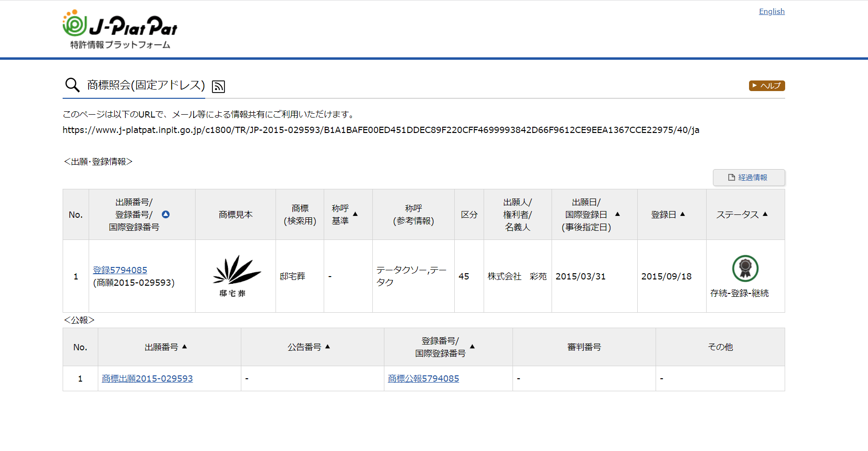Click the fixed address URL text
This screenshot has height=451, width=868.
(x=381, y=130)
